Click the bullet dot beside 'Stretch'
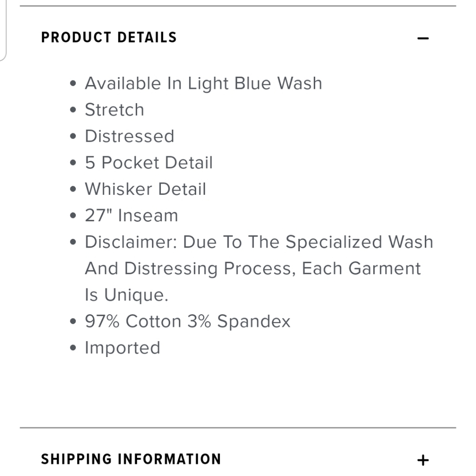Image resolution: width=476 pixels, height=476 pixels. 73,110
